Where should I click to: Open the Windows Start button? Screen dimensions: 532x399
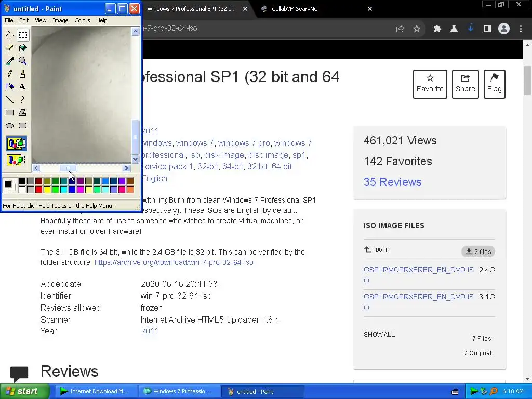[25, 391]
